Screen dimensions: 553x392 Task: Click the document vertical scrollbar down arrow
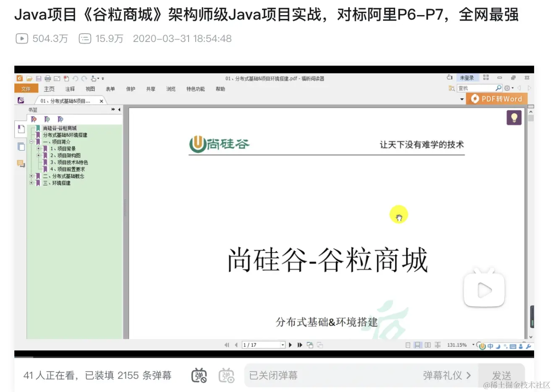point(531,337)
